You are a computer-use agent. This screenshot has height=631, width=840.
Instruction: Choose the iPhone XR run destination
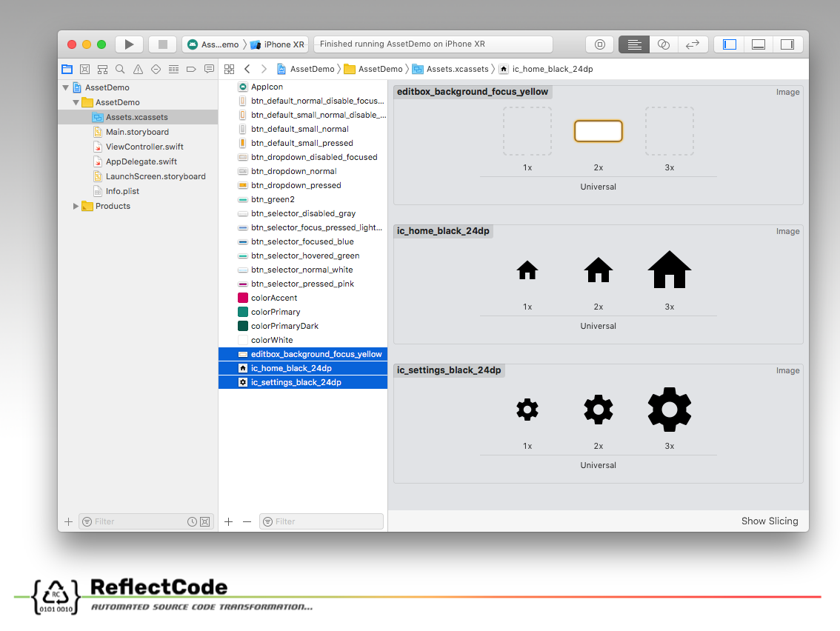(278, 44)
